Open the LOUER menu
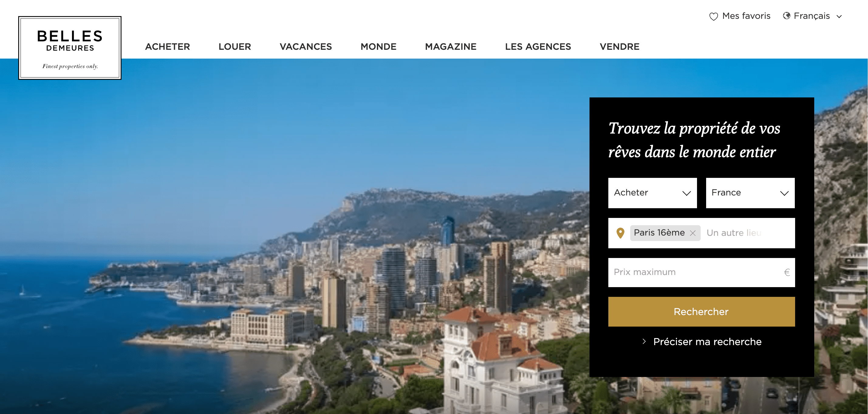 234,46
